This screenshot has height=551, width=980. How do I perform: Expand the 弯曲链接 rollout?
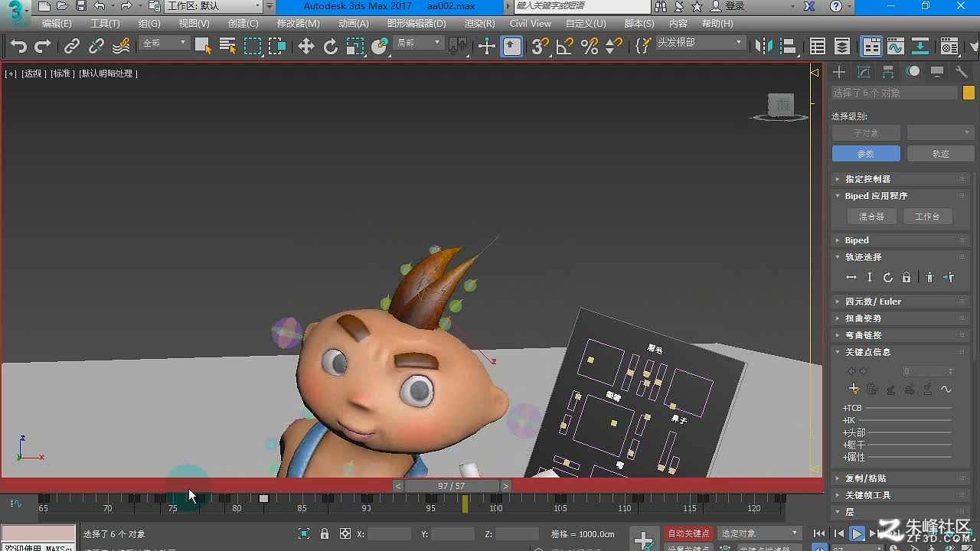(x=900, y=335)
